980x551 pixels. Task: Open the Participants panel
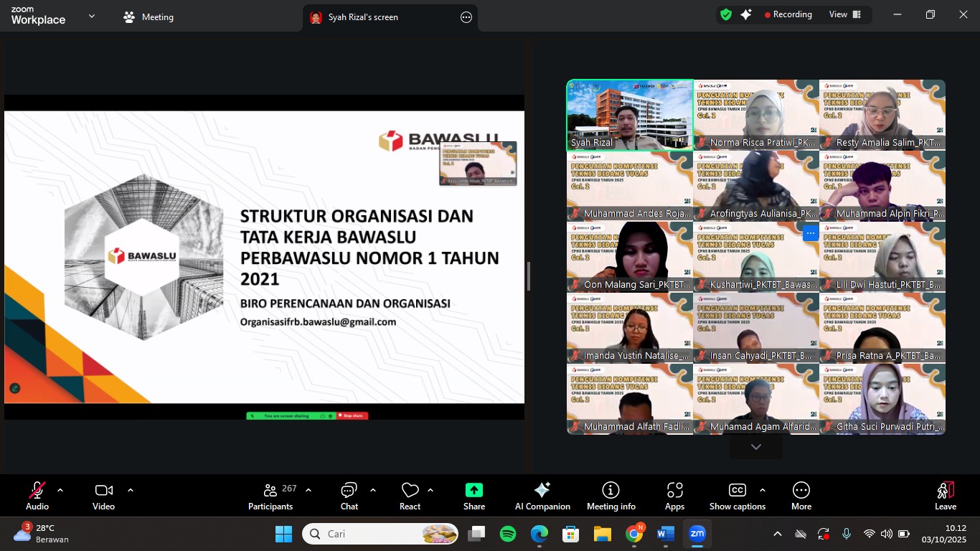tap(270, 496)
